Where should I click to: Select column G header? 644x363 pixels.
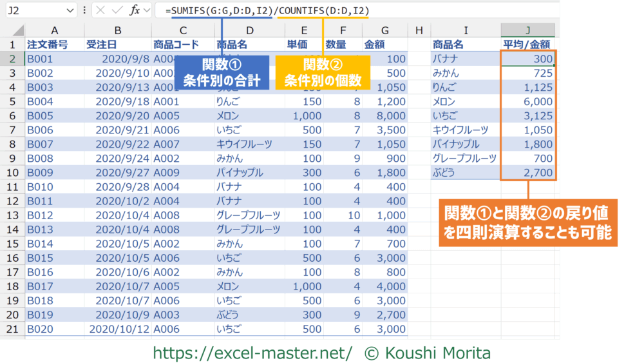[384, 30]
